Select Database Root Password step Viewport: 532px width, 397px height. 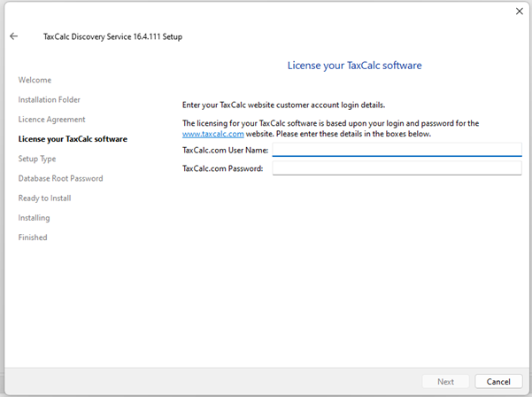[60, 178]
